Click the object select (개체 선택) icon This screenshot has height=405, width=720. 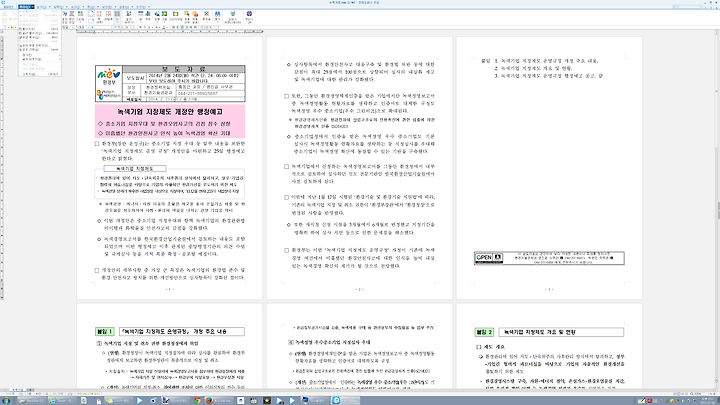point(187,17)
